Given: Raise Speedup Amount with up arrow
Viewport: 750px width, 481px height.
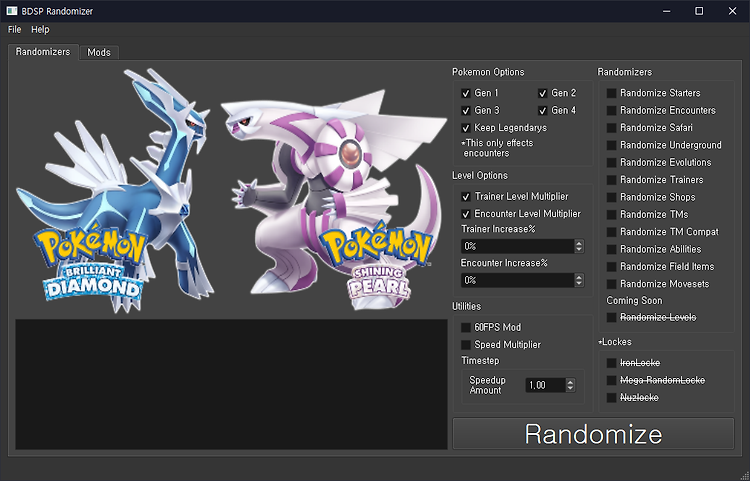Looking at the screenshot, I should pos(570,382).
